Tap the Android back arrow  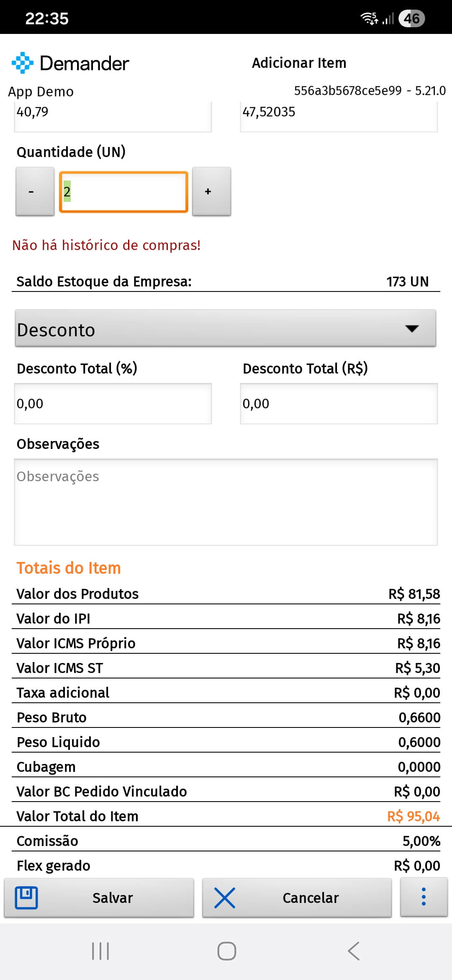(354, 951)
